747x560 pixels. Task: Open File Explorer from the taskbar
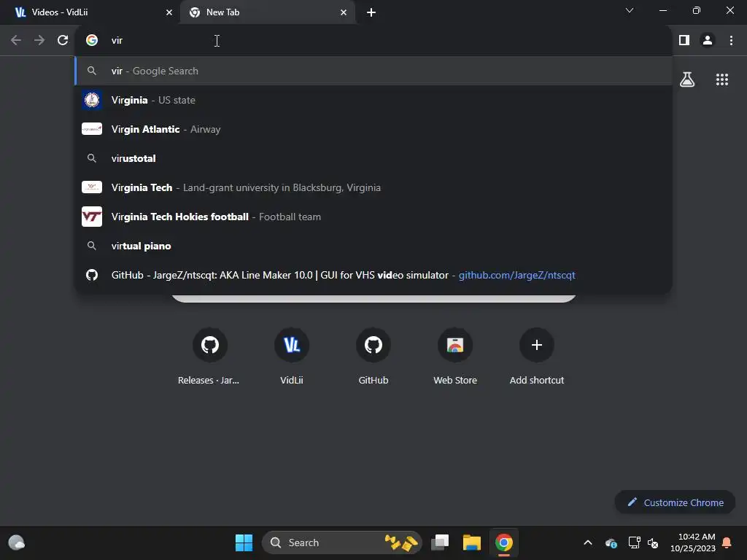click(472, 542)
